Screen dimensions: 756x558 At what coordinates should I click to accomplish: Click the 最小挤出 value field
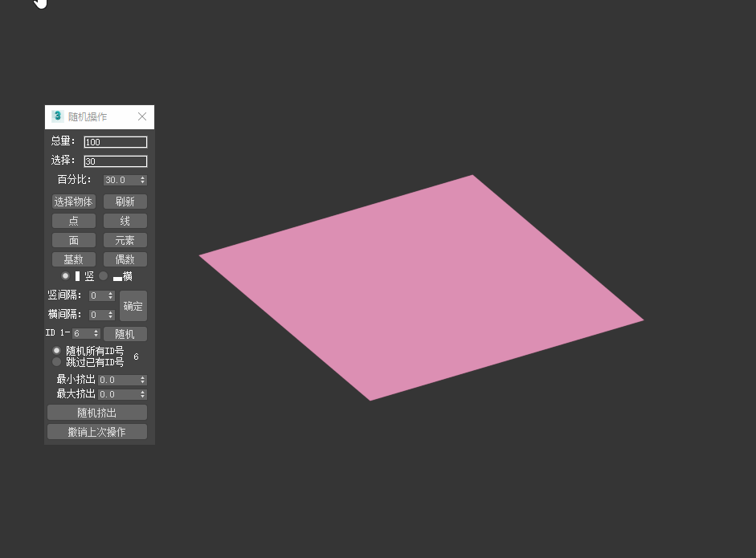(x=118, y=380)
